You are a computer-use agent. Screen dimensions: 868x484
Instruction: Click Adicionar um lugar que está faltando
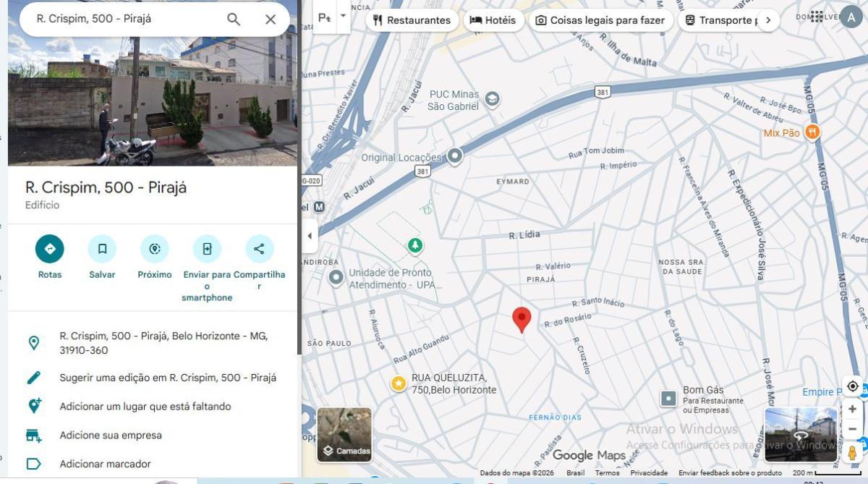(x=145, y=407)
